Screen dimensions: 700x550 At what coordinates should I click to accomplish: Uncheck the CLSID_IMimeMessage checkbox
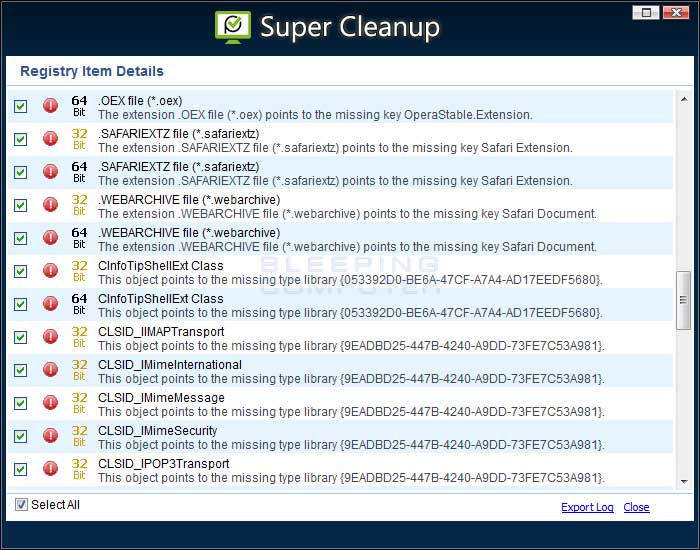coord(21,404)
